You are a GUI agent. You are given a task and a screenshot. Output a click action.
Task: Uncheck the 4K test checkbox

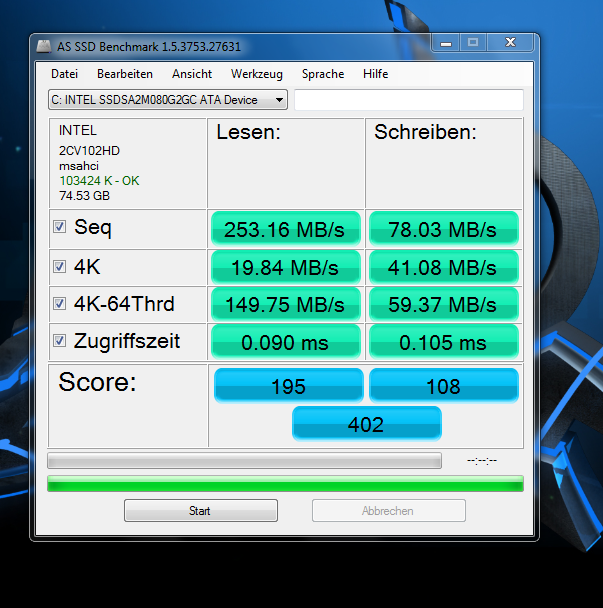coord(59,267)
